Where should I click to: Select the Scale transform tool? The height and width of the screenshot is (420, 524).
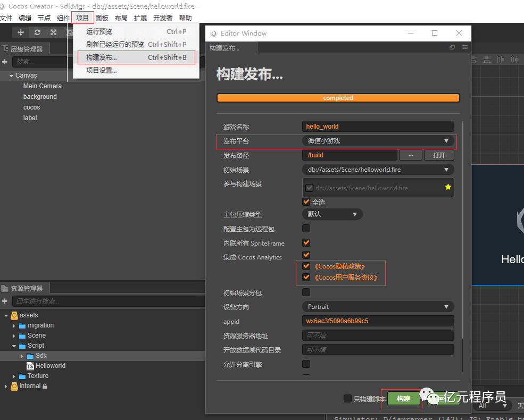pos(54,32)
